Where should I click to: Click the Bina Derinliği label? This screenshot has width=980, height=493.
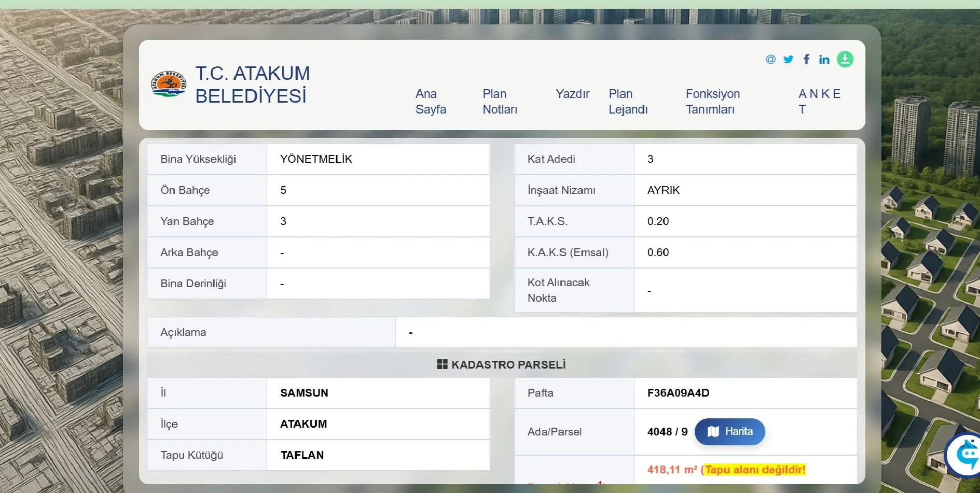(x=193, y=284)
